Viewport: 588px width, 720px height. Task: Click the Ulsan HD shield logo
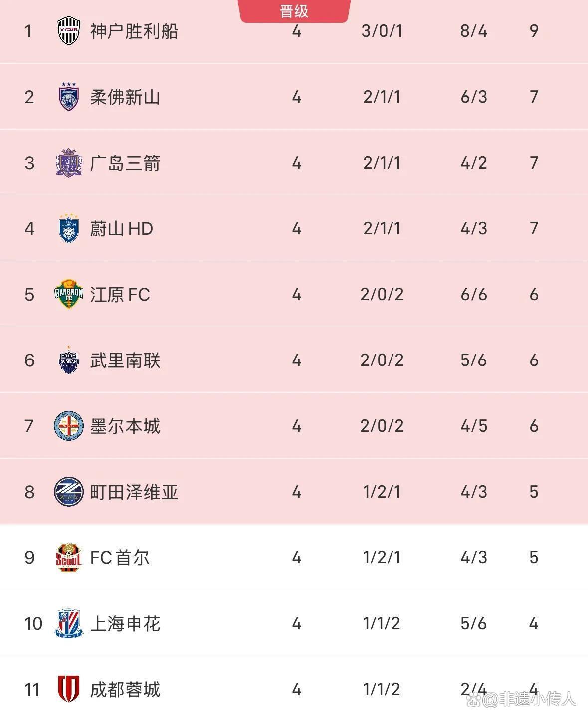[x=68, y=228]
